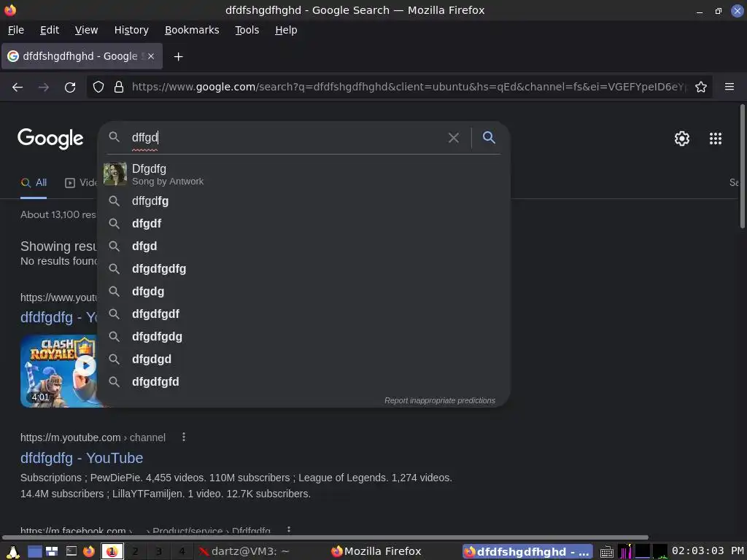Click the Google logo
Screen dimensions: 747x560
pos(50,139)
